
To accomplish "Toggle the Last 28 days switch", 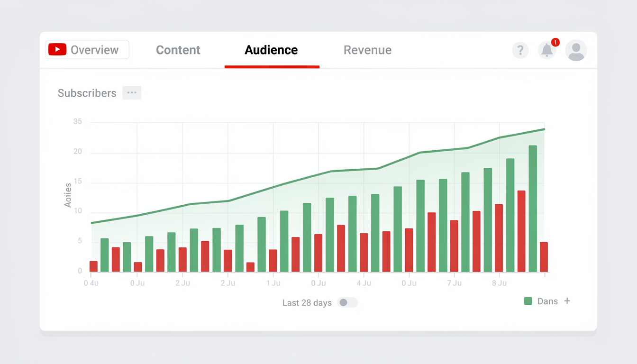I will (347, 302).
